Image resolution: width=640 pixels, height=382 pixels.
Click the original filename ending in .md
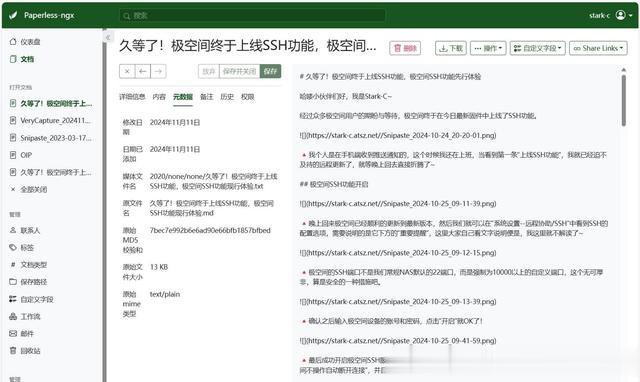click(x=211, y=208)
